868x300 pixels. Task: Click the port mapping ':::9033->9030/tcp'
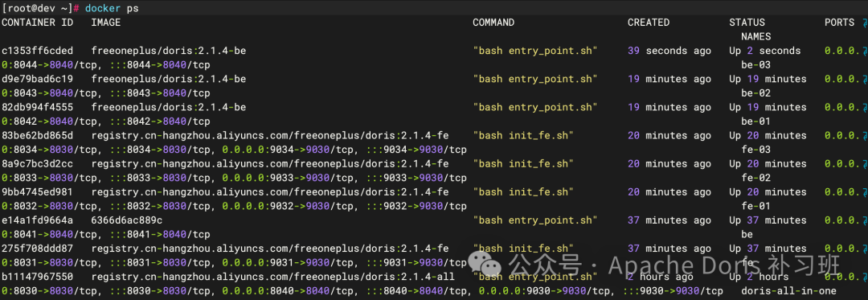point(416,178)
